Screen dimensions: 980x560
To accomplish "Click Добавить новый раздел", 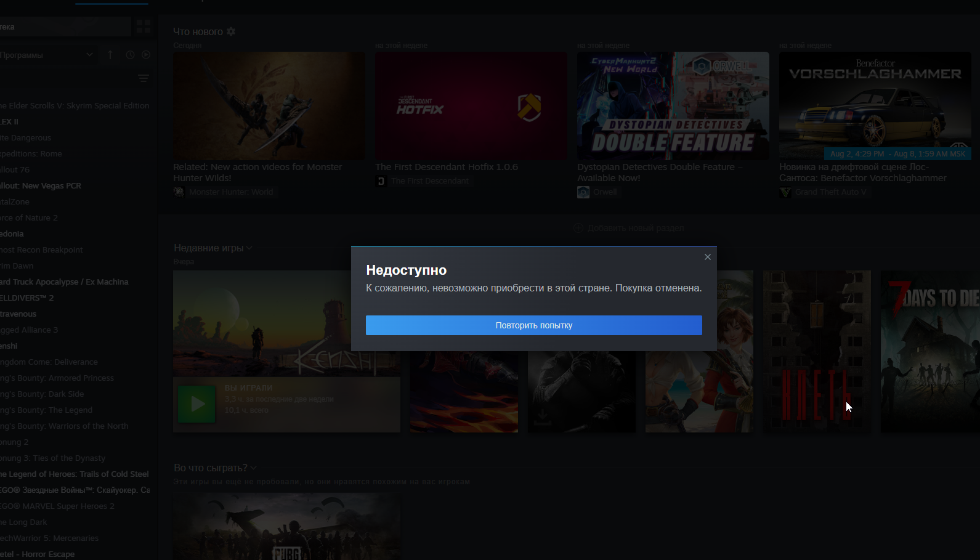I will [x=629, y=228].
